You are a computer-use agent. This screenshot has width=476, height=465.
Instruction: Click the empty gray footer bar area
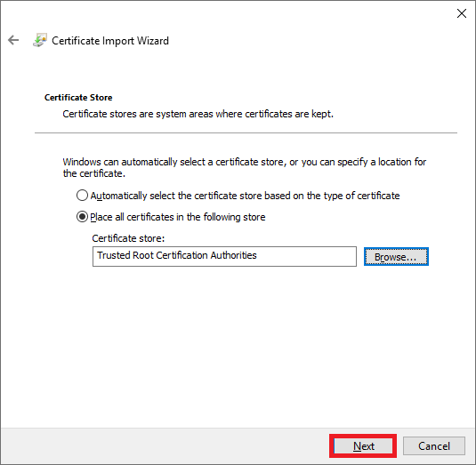[164, 445]
